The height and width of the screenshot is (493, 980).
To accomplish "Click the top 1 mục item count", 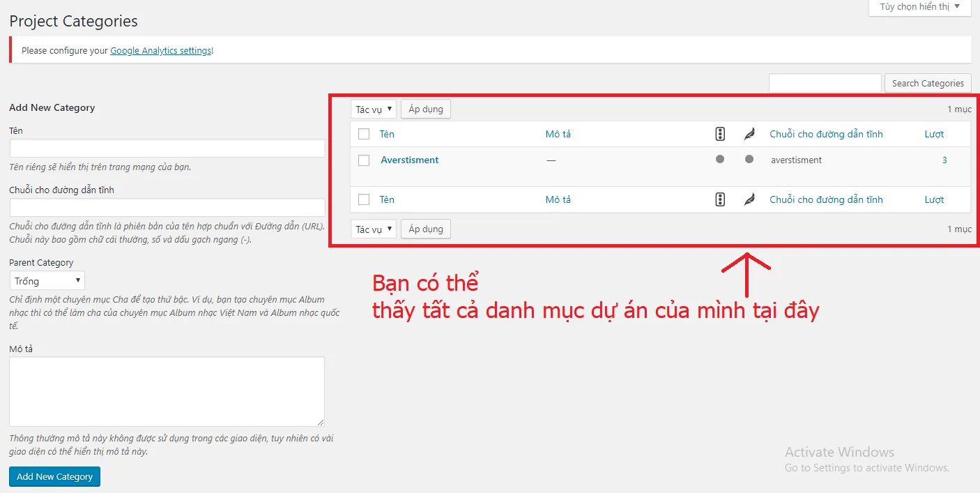I will click(959, 109).
